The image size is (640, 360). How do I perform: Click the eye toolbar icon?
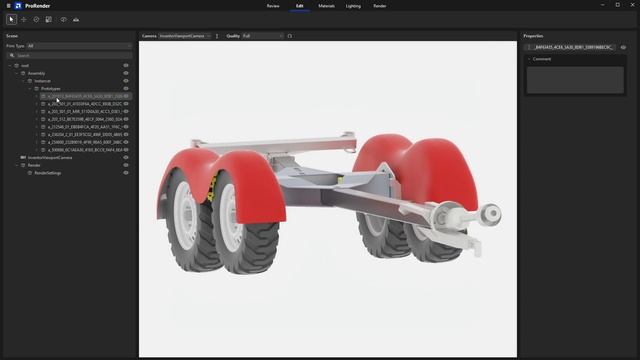pyautogui.click(x=63, y=20)
